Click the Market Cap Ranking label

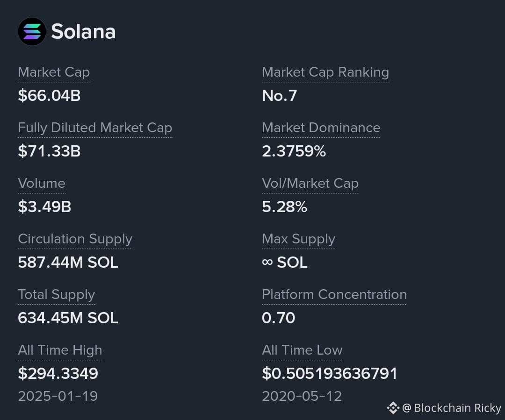(325, 72)
